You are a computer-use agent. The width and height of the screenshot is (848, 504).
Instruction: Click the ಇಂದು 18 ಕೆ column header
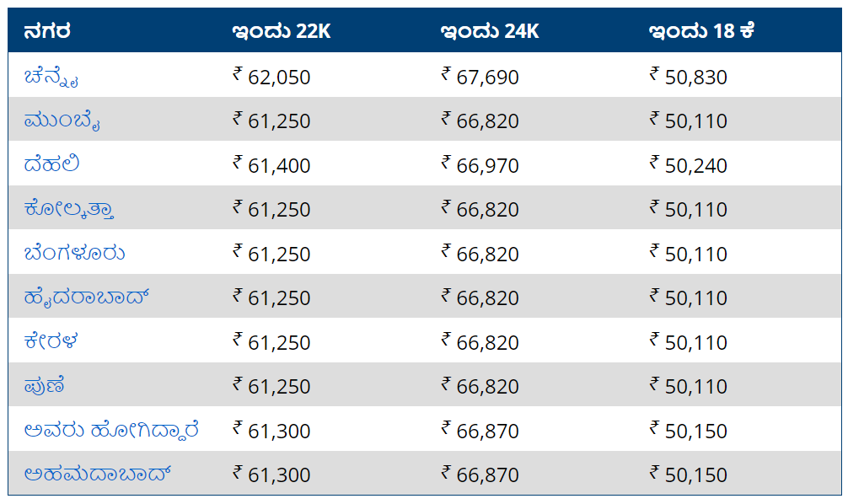[702, 31]
